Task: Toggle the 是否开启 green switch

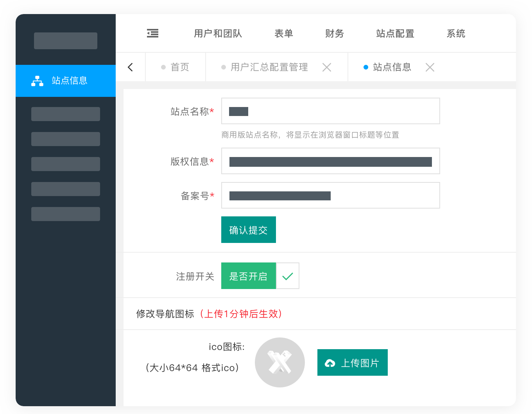Action: coord(248,276)
